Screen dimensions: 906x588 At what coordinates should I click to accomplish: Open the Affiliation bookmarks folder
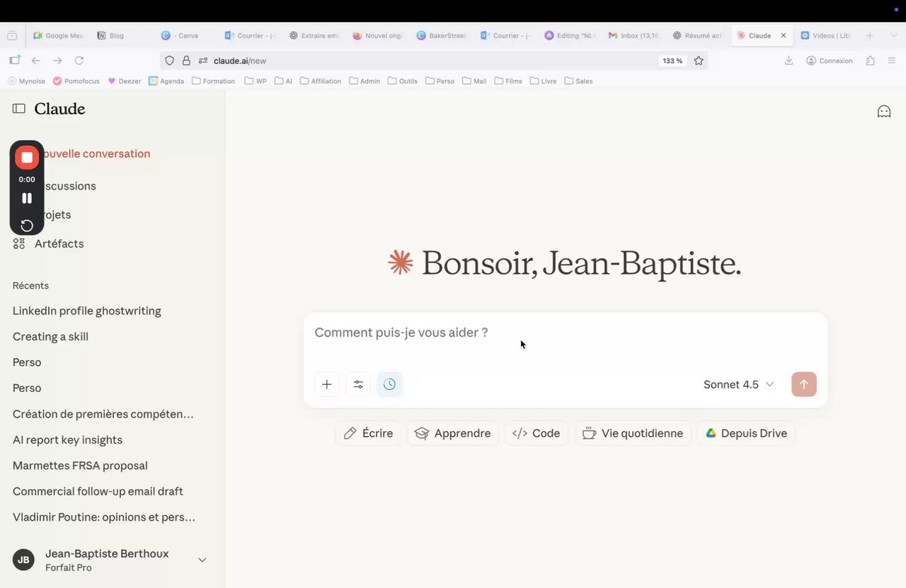(x=320, y=81)
